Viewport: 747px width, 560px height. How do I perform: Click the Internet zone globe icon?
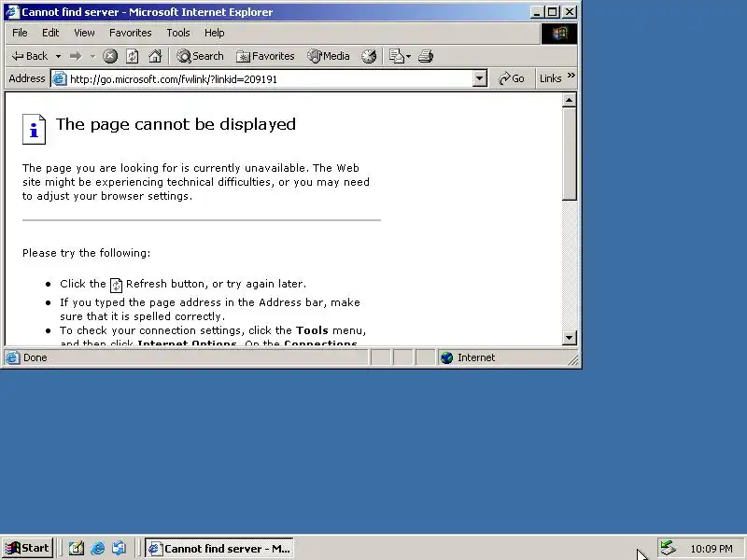click(446, 357)
